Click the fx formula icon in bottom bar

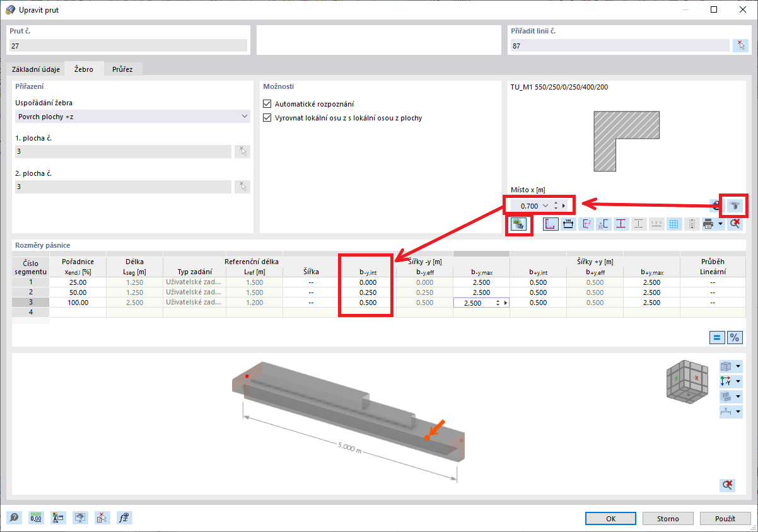[124, 518]
